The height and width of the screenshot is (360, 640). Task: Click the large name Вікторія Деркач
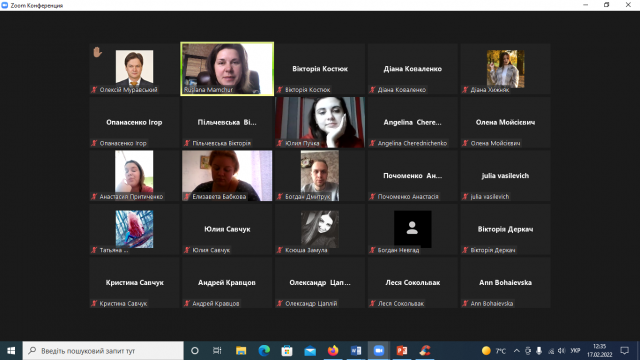tap(505, 229)
